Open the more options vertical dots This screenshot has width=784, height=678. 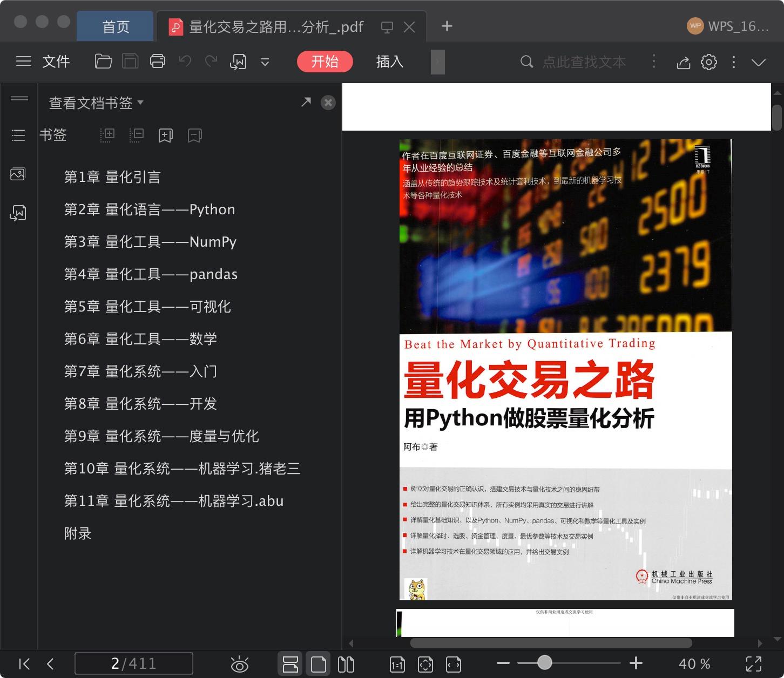coord(734,62)
